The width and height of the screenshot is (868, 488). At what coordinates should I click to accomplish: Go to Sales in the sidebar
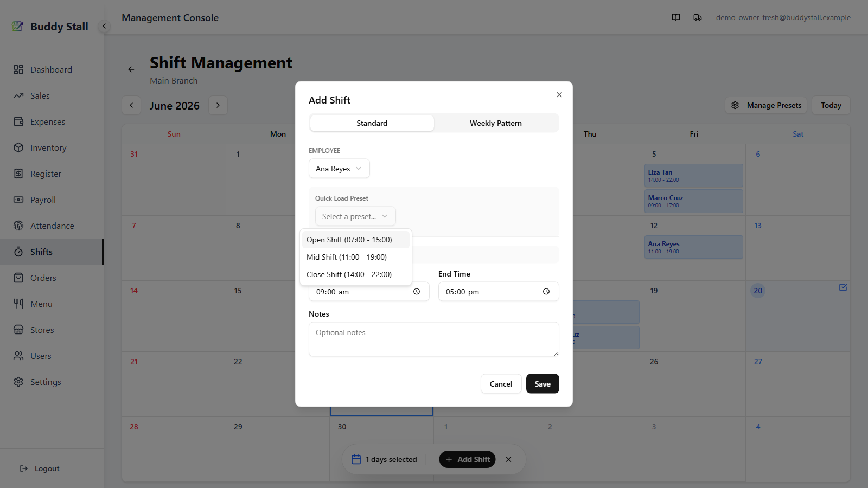tap(52, 95)
